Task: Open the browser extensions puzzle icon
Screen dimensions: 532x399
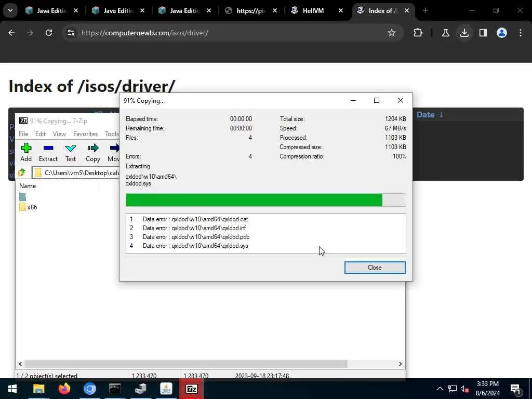Action: tap(418, 33)
